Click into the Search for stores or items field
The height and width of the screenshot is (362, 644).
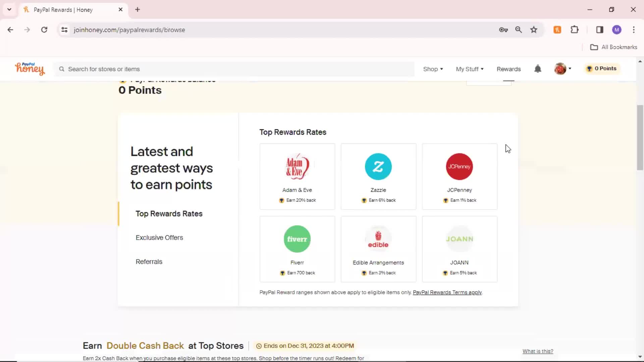coord(234,69)
